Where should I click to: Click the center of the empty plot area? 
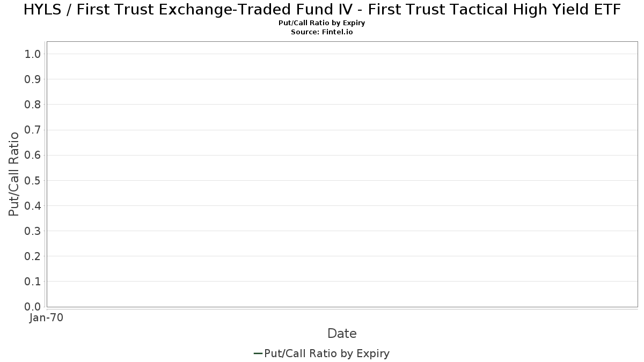click(x=342, y=174)
